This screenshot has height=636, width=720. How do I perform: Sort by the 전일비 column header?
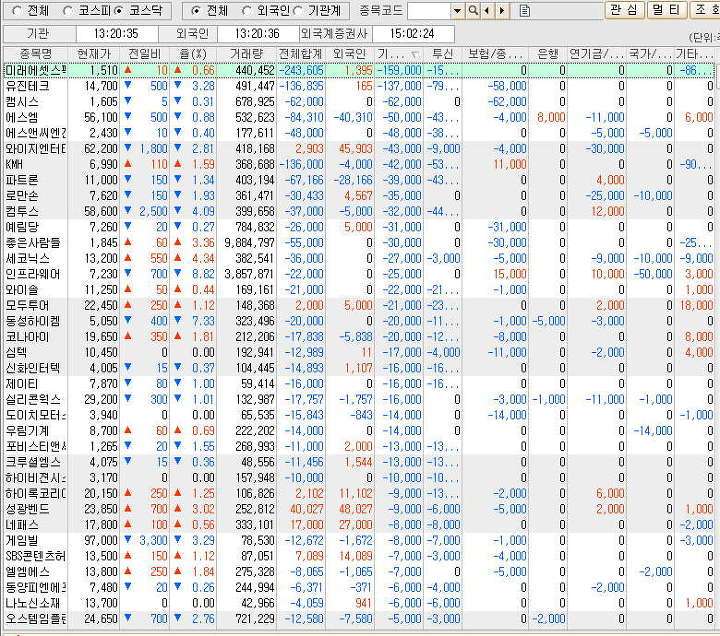click(x=145, y=54)
